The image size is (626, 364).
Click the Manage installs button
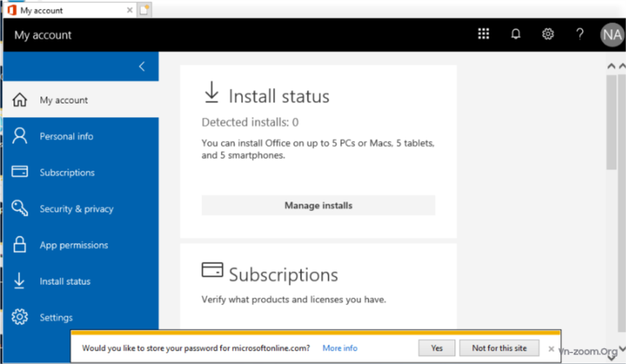point(318,205)
